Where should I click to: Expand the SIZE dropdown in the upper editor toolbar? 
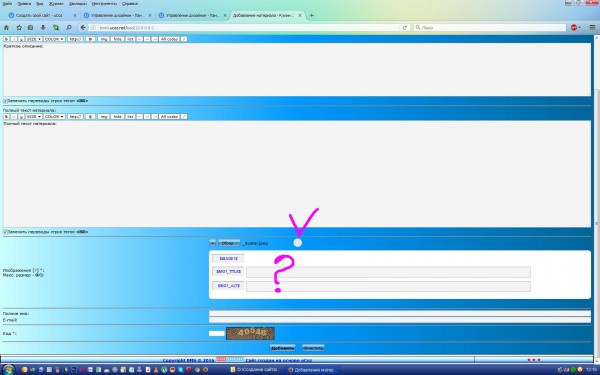pyautogui.click(x=34, y=39)
